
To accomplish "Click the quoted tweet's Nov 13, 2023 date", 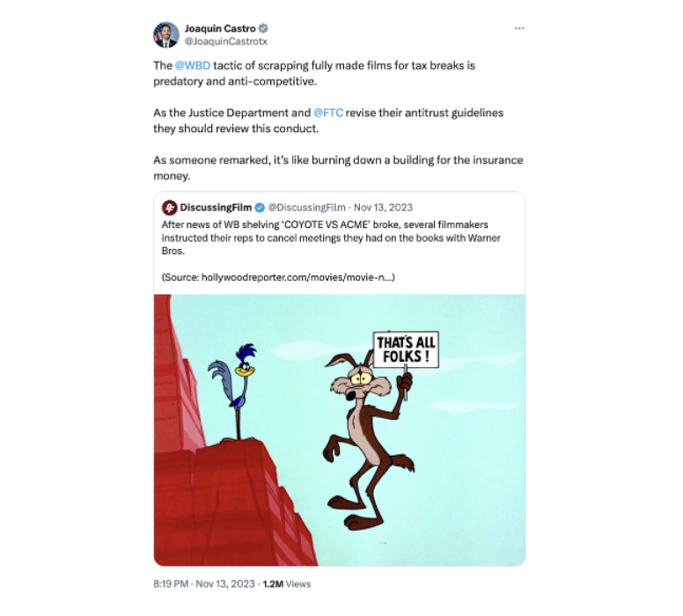I will (384, 208).
